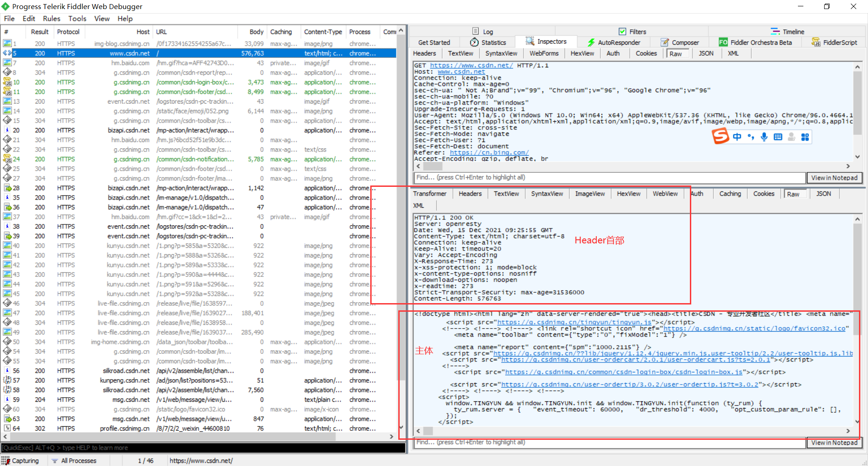Open the Timeline tab

(x=788, y=32)
